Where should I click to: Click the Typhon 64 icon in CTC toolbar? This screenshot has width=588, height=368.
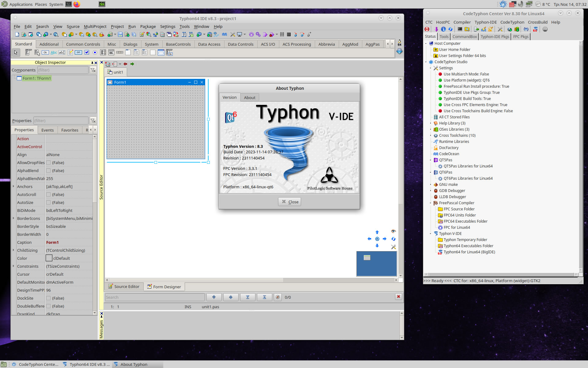tap(535, 29)
